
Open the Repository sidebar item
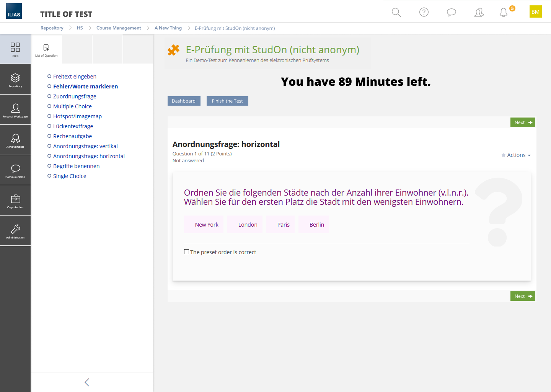coord(15,79)
